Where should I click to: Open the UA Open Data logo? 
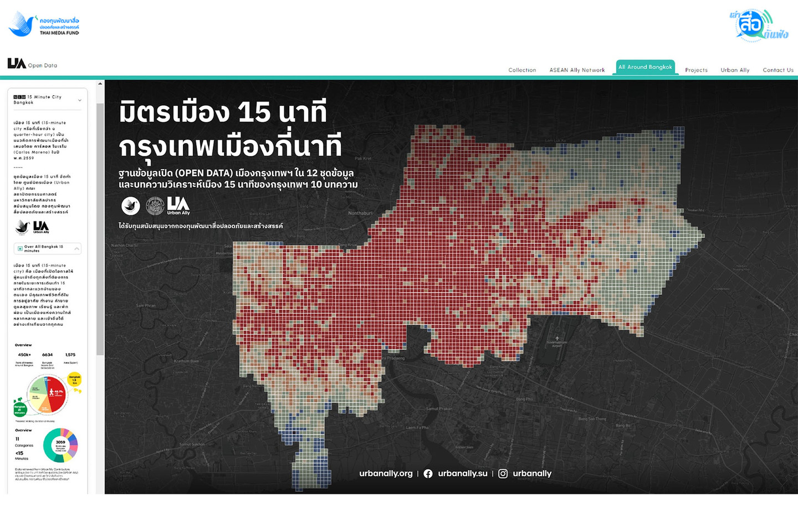(32, 64)
